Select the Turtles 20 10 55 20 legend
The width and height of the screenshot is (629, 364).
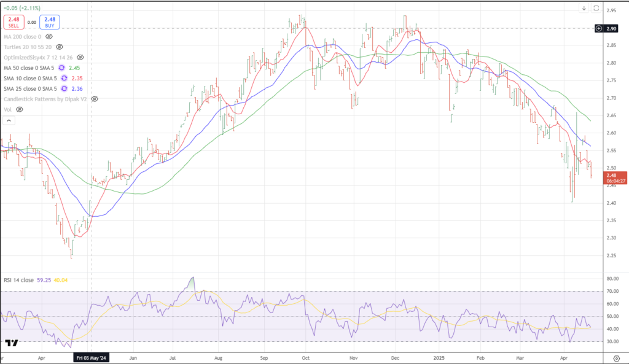(28, 47)
